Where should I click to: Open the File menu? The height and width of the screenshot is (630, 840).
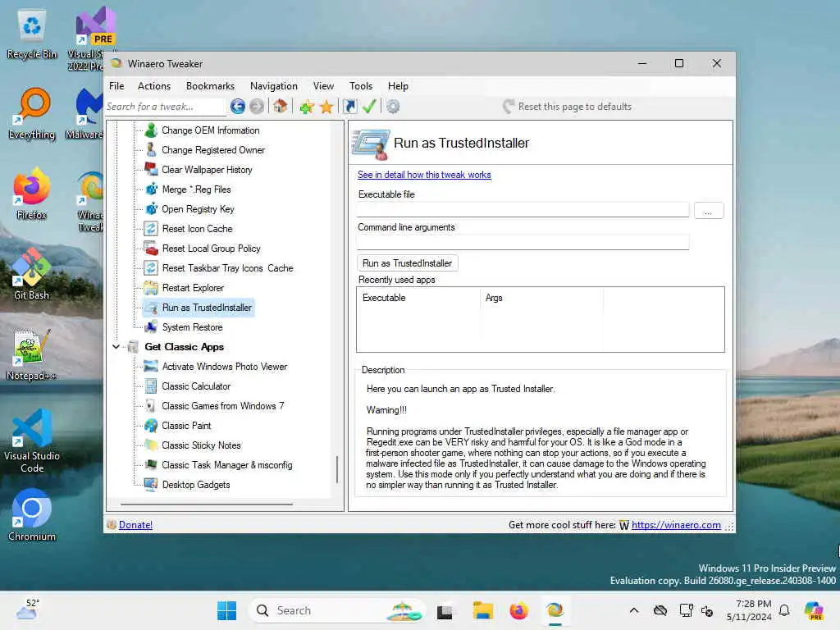[x=116, y=86]
